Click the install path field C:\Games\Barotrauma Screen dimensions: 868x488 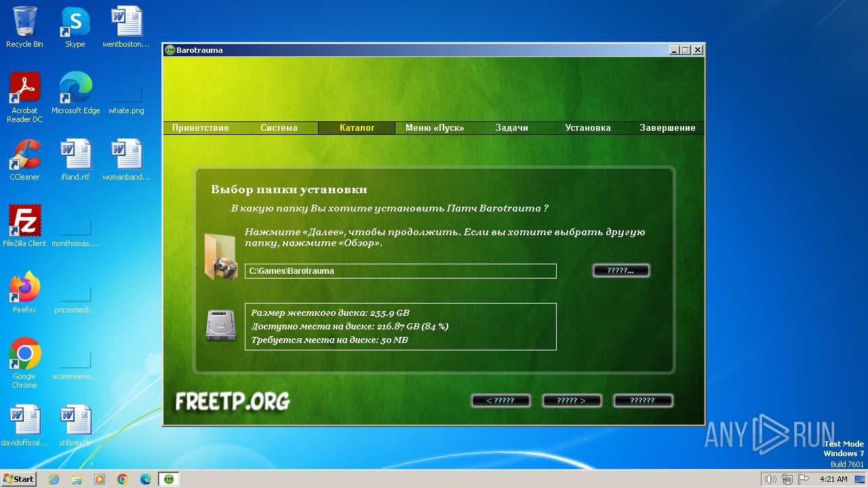[x=401, y=271]
